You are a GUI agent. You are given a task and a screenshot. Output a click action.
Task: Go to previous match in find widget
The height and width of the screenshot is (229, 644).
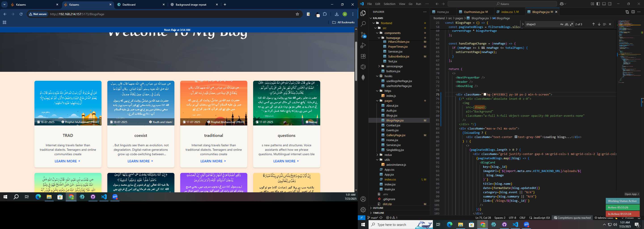tap(593, 24)
